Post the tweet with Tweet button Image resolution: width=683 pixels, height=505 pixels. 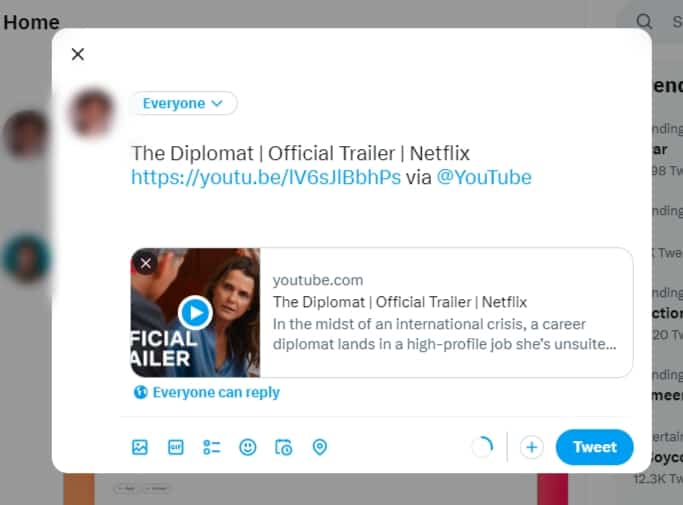tap(595, 447)
